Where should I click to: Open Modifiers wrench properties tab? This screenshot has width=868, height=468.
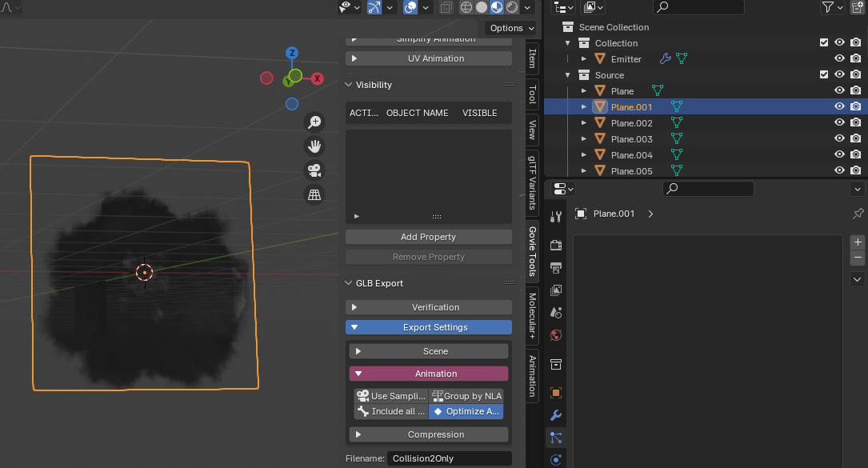pos(556,415)
